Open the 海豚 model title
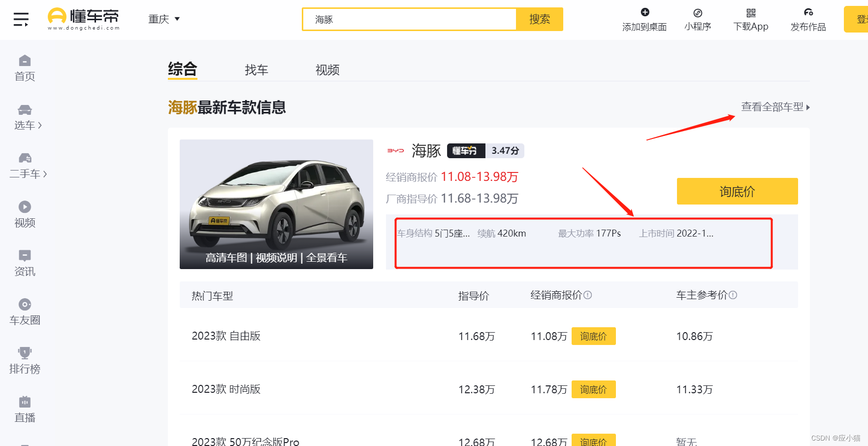The image size is (868, 446). pyautogui.click(x=426, y=151)
